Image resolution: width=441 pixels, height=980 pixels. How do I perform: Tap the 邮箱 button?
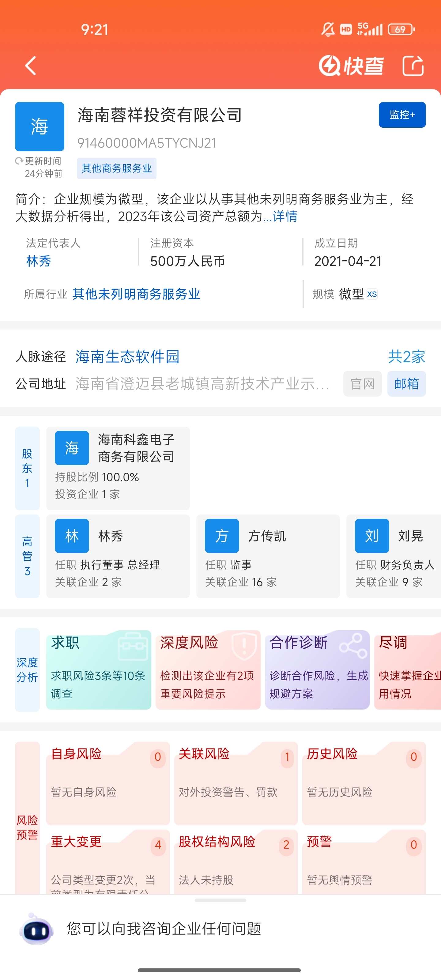point(406,384)
